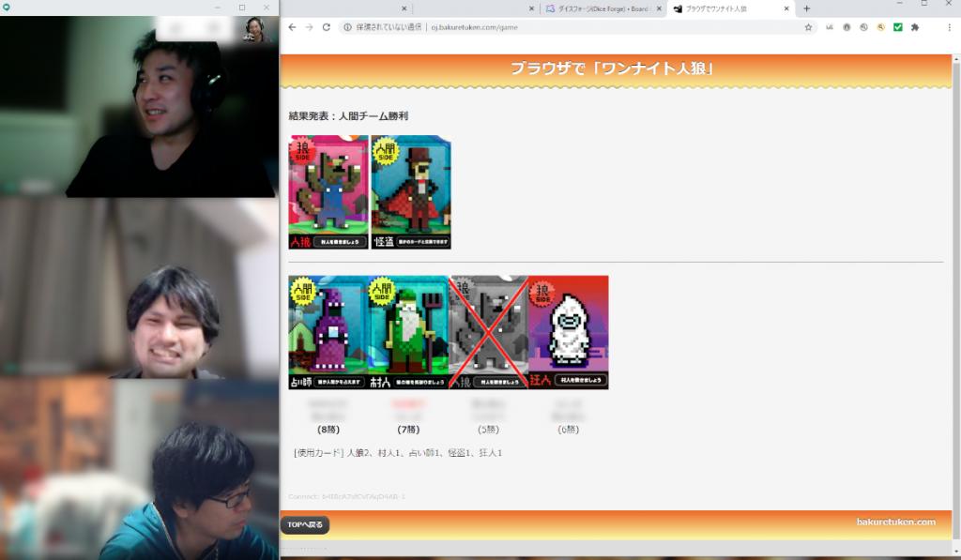Bookmark this page with the star icon
961x560 pixels.
(x=808, y=27)
